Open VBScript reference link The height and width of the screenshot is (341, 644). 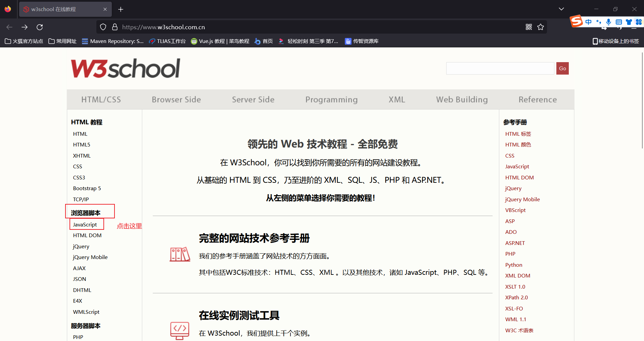point(515,210)
